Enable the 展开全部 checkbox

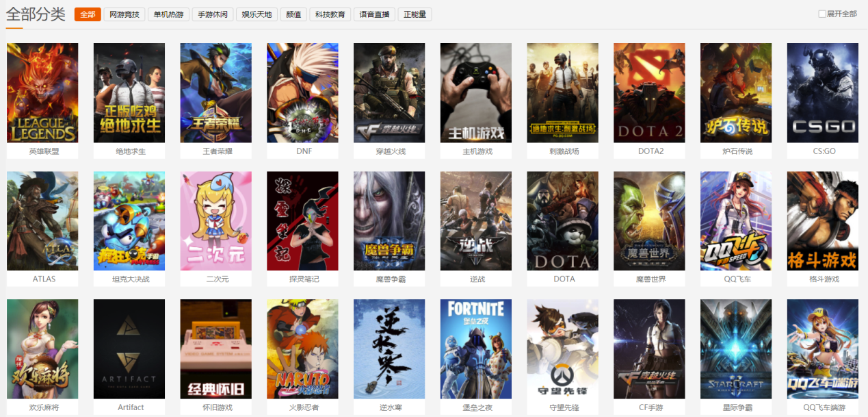(x=822, y=14)
